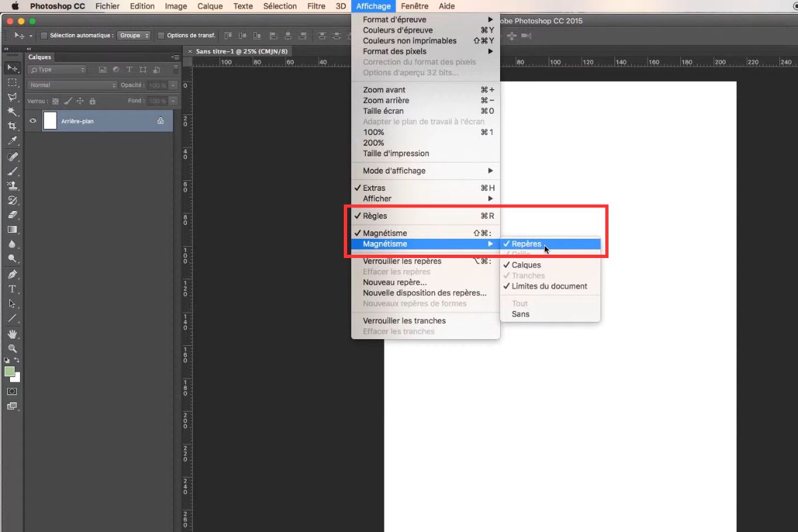Viewport: 798px width, 532px height.
Task: Select the Dodge tool
Action: (12, 259)
